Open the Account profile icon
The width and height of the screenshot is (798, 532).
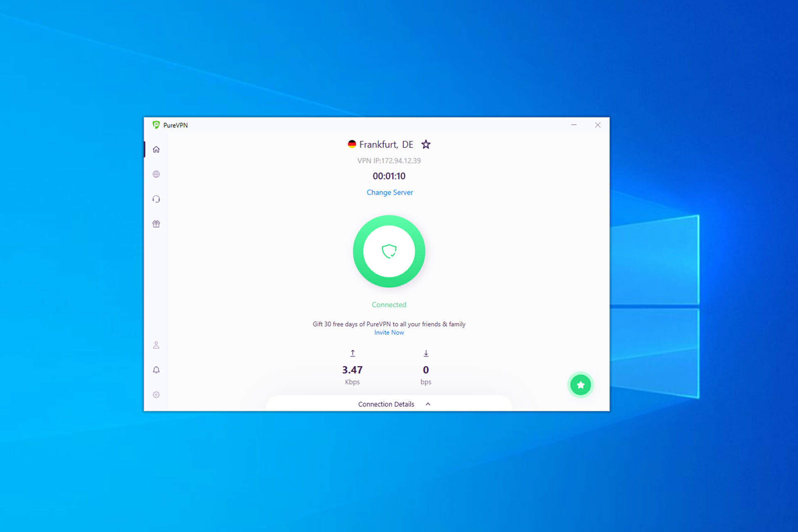click(156, 345)
